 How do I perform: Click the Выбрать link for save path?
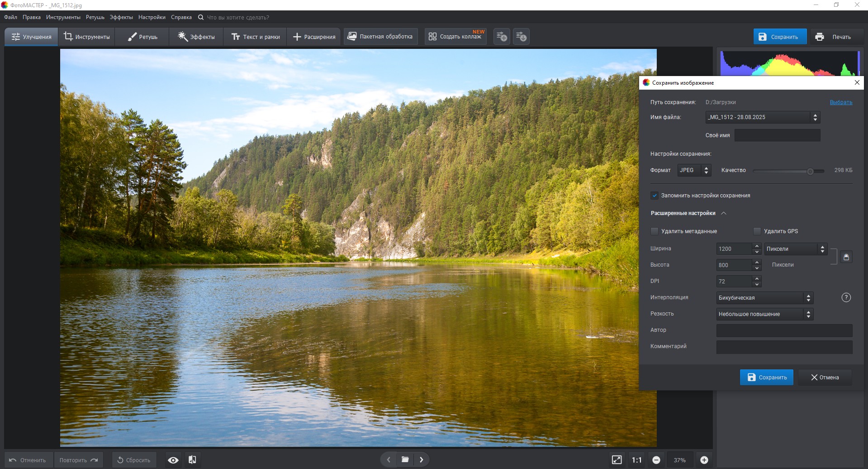[840, 102]
